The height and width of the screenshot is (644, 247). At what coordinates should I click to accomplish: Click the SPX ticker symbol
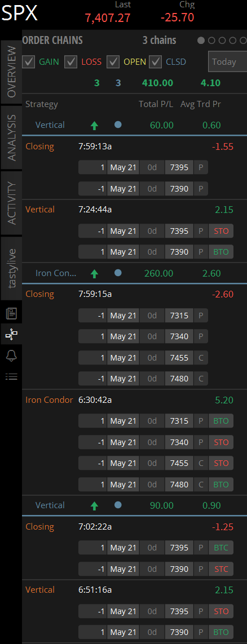click(x=20, y=13)
